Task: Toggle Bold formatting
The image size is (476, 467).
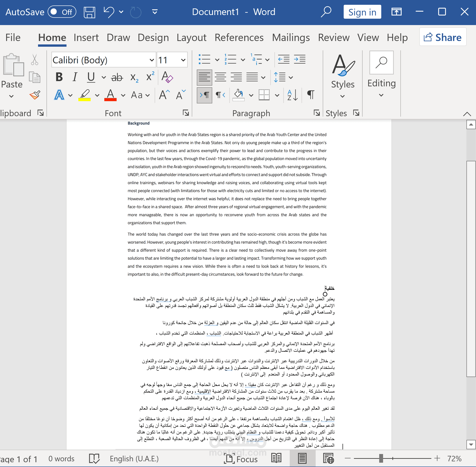Action: point(59,77)
